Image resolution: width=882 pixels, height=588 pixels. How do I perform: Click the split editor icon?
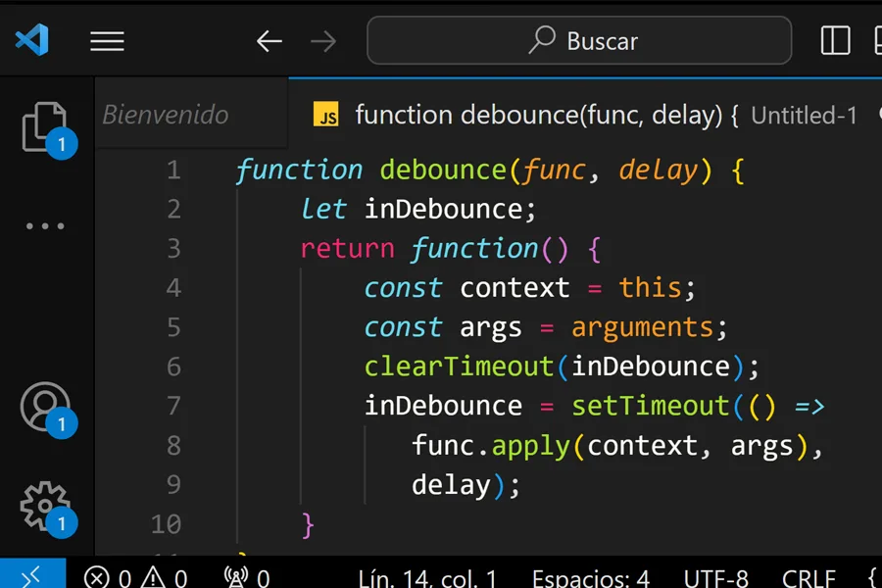(x=834, y=40)
